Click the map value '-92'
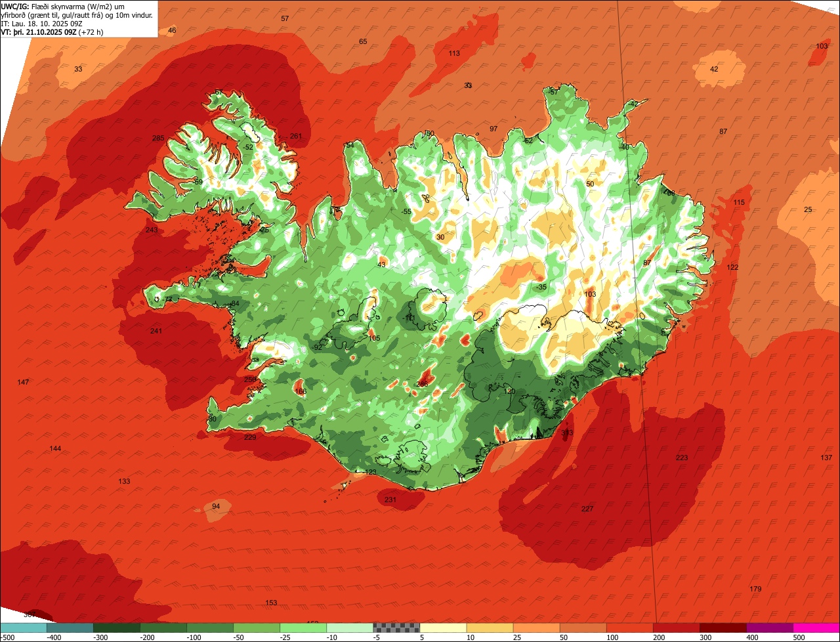 (317, 347)
